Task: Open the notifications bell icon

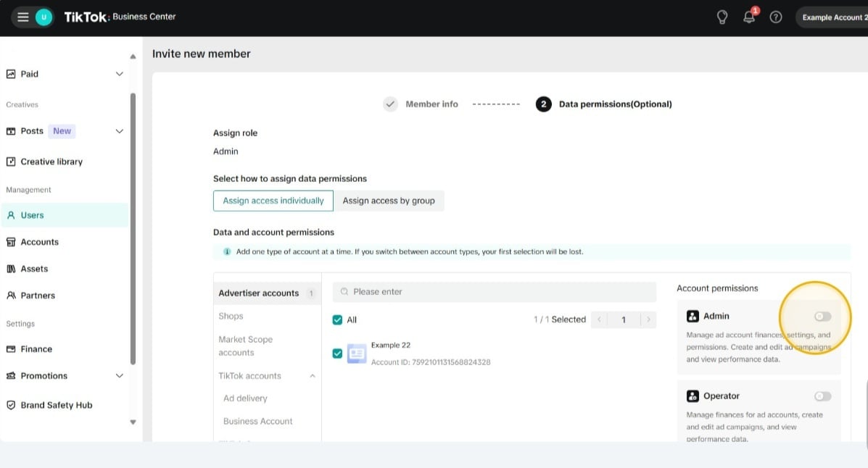Action: click(x=749, y=17)
